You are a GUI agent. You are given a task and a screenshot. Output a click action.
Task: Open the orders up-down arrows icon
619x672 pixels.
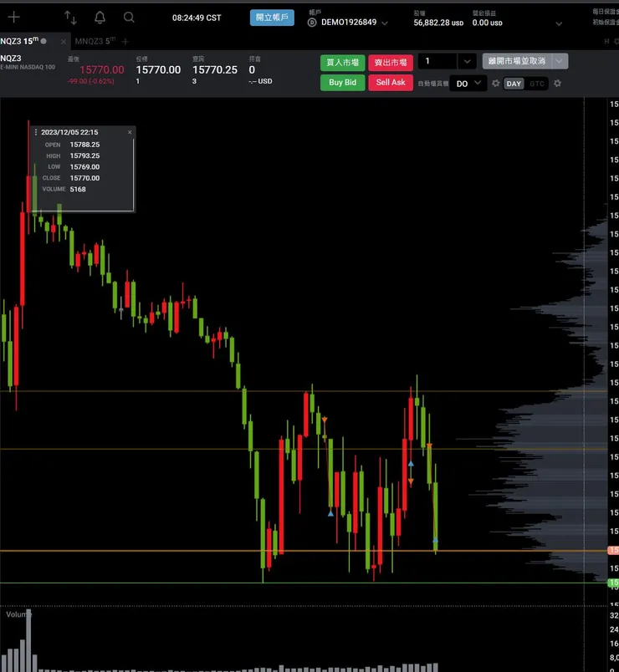pos(70,18)
